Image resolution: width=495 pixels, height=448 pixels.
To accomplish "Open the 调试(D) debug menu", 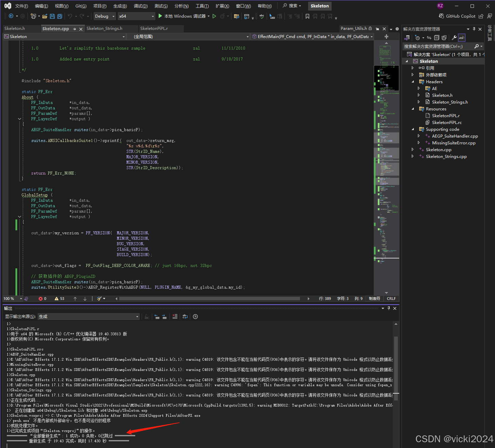I will coord(141,6).
